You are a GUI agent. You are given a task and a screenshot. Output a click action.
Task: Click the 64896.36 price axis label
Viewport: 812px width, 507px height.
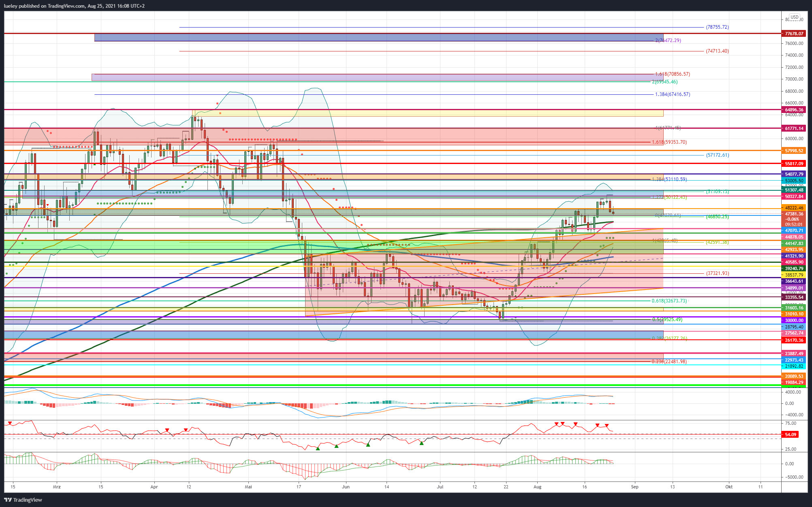(x=794, y=110)
